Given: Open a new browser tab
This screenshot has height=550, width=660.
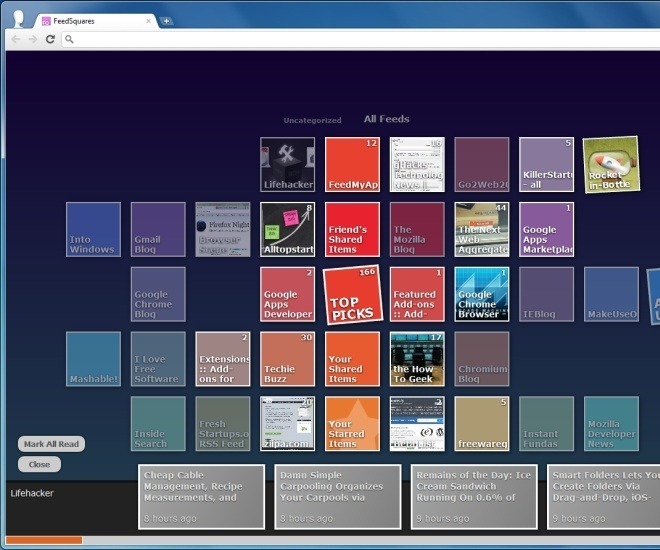Looking at the screenshot, I should coord(167,21).
